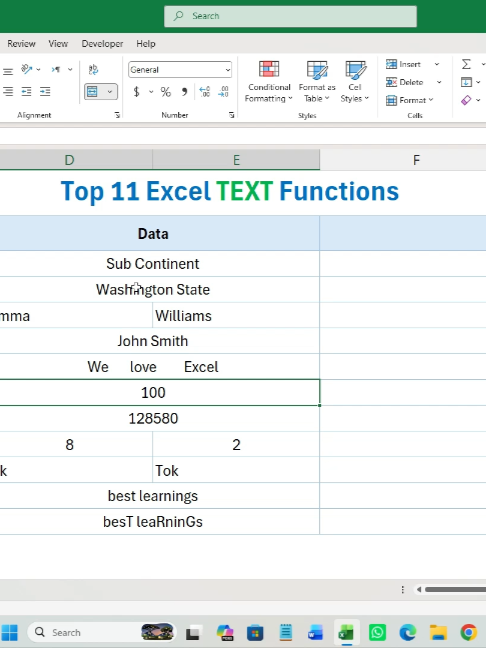This screenshot has width=486, height=648.
Task: Open Microsoft Edge from the taskbar
Action: (407, 632)
